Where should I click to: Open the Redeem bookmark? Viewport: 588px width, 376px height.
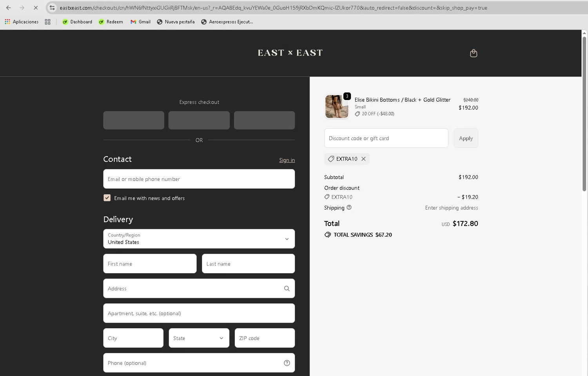coord(111,22)
